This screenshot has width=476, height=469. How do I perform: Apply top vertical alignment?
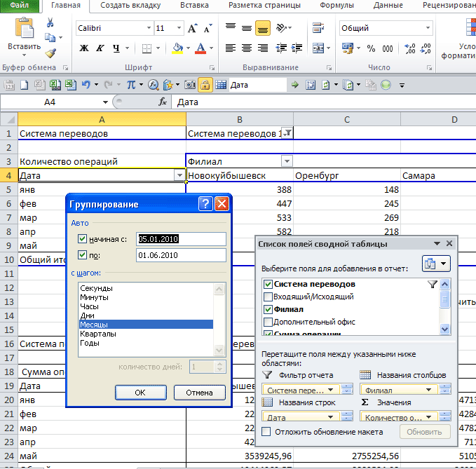(231, 28)
